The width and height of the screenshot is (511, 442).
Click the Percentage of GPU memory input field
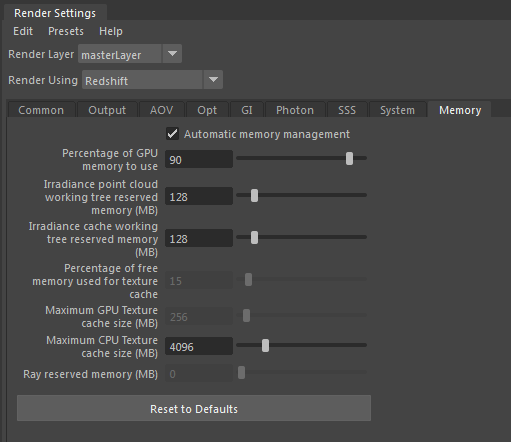coord(199,159)
